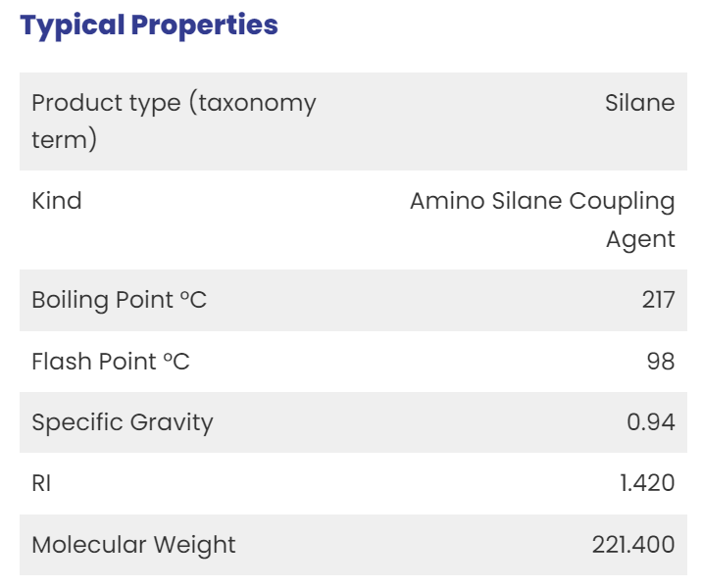Click the Typical Properties heading
The image size is (703, 588).
[149, 26]
